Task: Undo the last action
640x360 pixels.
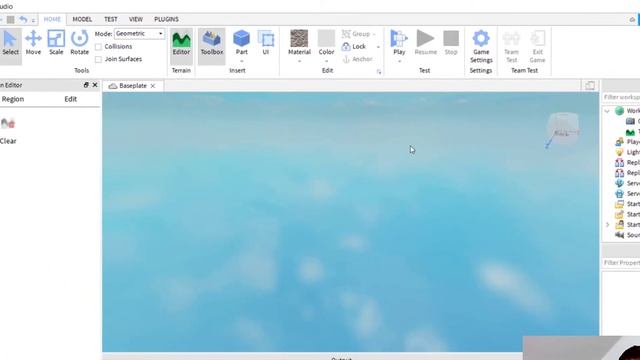Action: tap(23, 19)
